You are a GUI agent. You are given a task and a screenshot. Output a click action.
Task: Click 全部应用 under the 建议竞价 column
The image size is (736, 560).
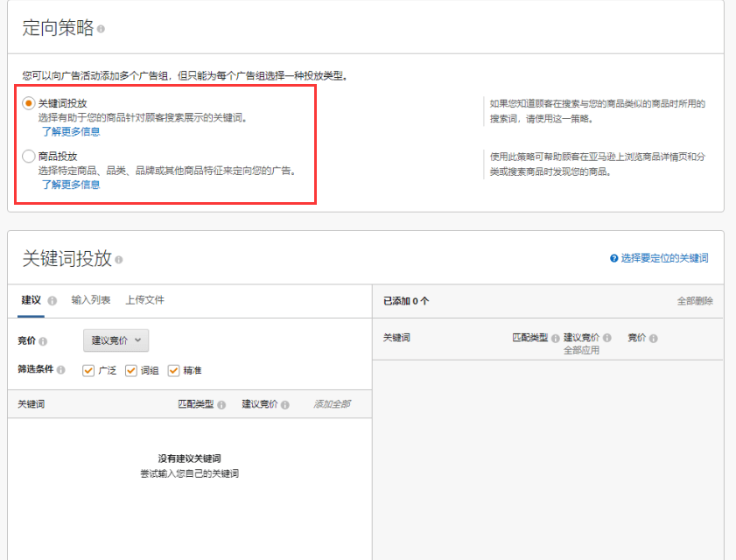581,349
